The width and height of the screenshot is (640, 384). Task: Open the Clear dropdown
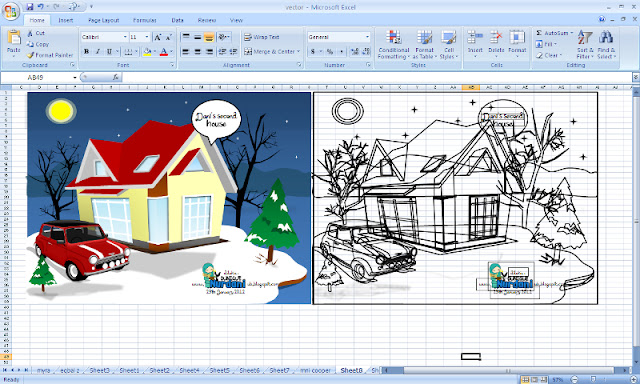(x=549, y=55)
